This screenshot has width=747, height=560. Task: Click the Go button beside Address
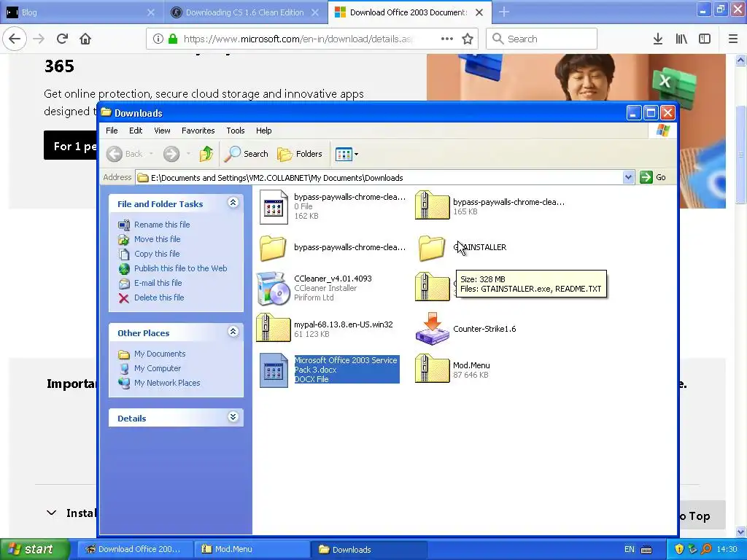pyautogui.click(x=653, y=178)
